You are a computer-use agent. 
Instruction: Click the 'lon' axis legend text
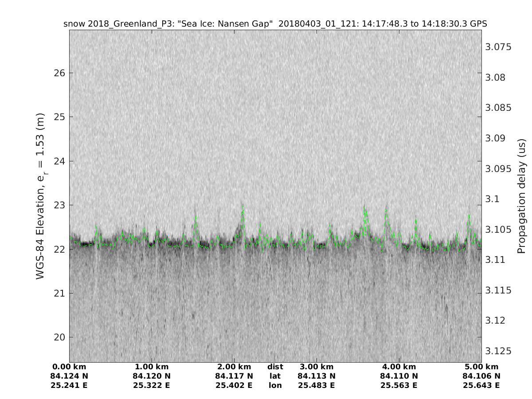coord(275,385)
